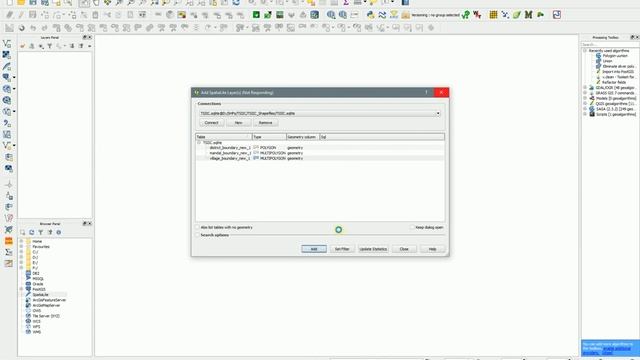Click the blue square icon at toolbar end
Image resolution: width=640 pixels, height=360 pixels.
pyautogui.click(x=557, y=15)
